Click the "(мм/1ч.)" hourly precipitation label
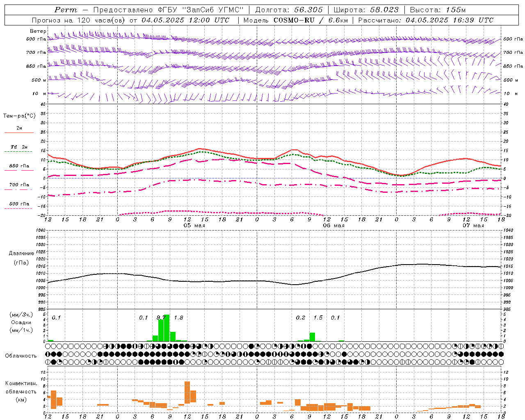The width and height of the screenshot is (525, 420). point(21,330)
